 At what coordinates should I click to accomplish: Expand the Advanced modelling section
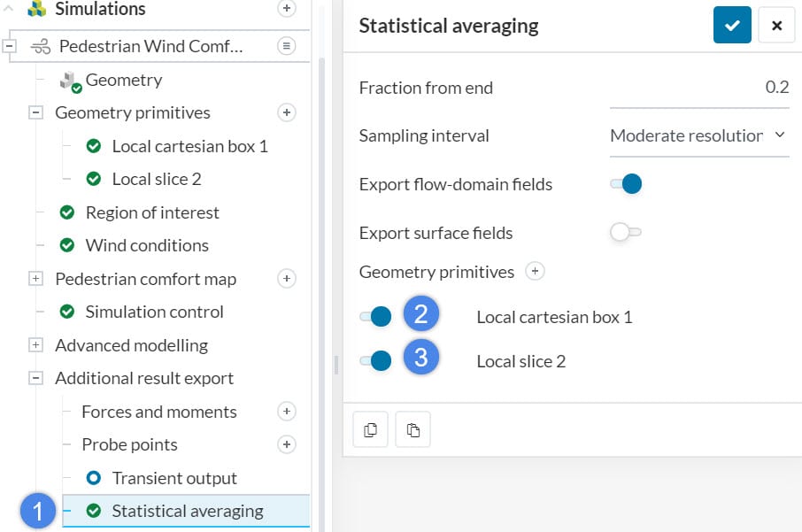point(35,345)
